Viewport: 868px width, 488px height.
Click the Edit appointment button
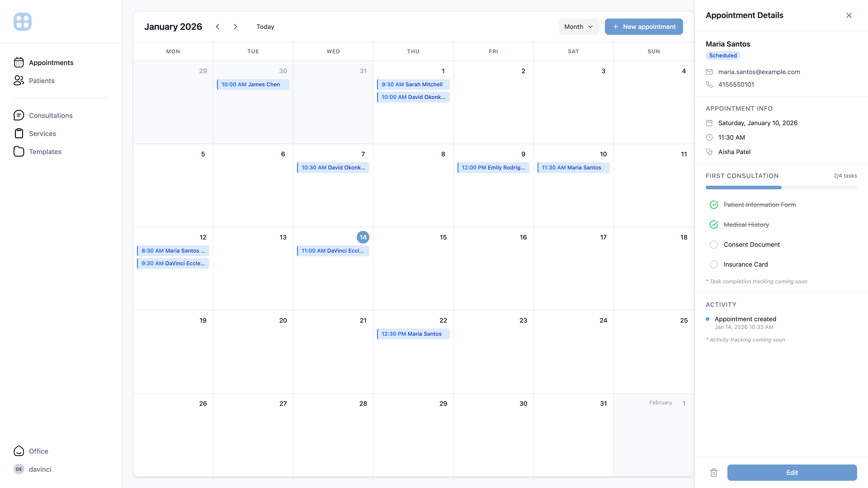click(792, 472)
